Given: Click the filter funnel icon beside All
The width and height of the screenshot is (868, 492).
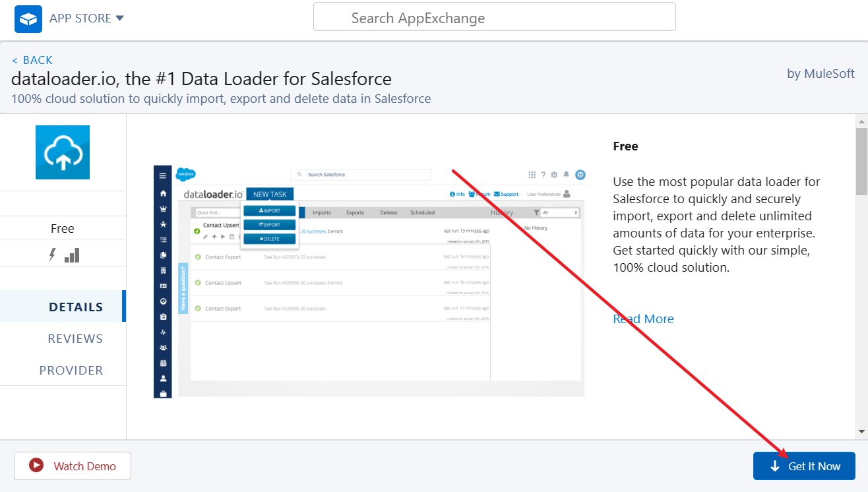Looking at the screenshot, I should point(537,212).
